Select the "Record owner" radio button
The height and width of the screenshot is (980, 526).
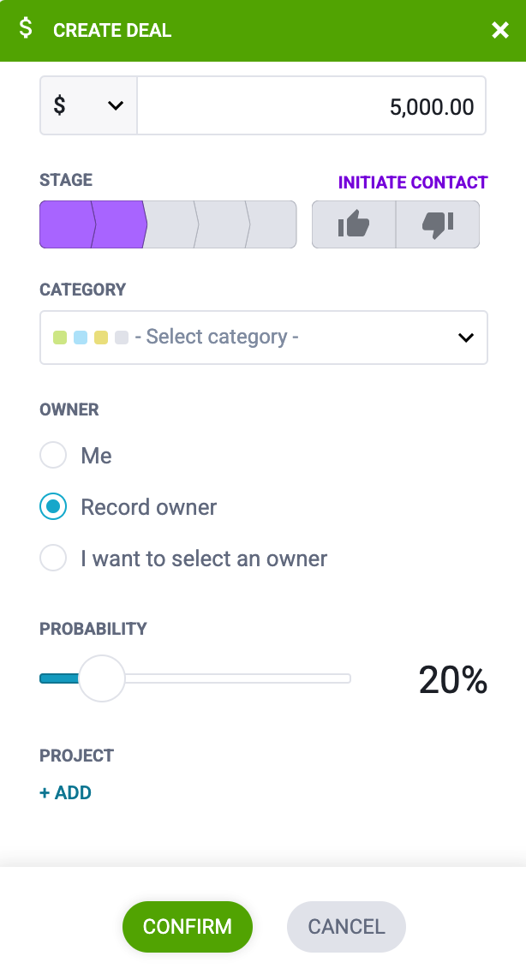click(x=53, y=507)
